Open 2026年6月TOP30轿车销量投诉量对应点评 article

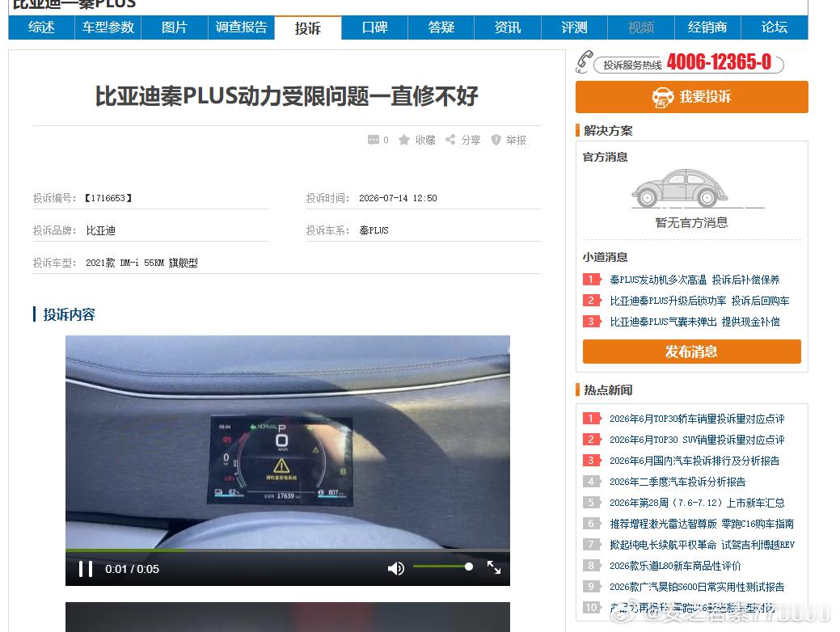point(696,419)
